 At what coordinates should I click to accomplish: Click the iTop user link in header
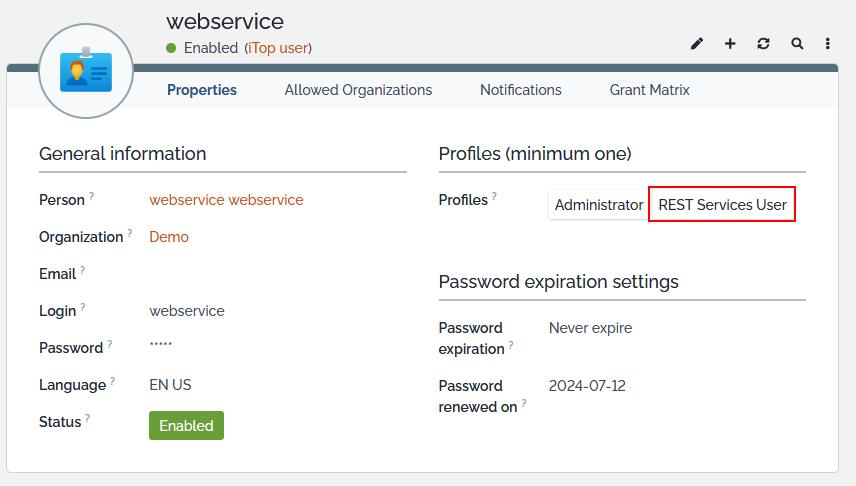[x=279, y=48]
